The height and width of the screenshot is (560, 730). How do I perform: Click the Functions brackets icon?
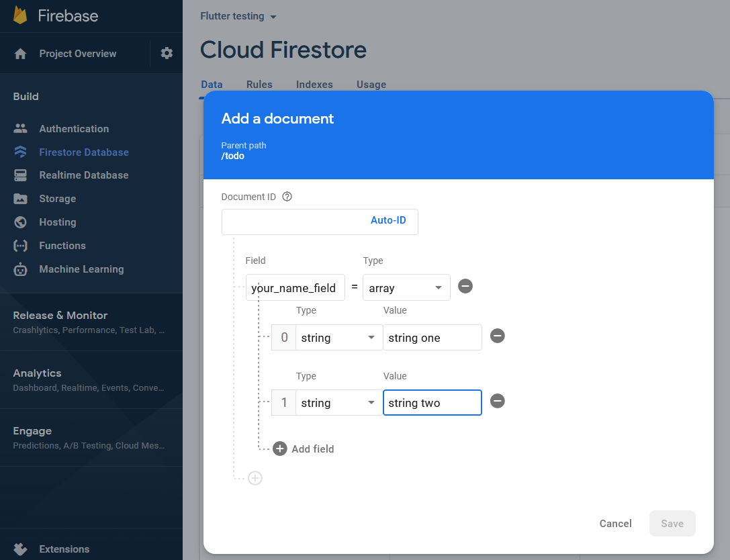(x=21, y=245)
